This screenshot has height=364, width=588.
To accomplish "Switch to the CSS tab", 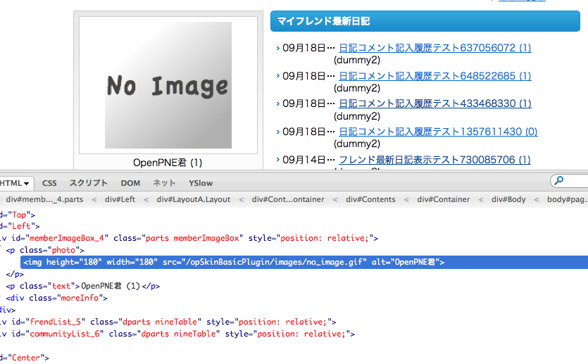I will pyautogui.click(x=49, y=183).
